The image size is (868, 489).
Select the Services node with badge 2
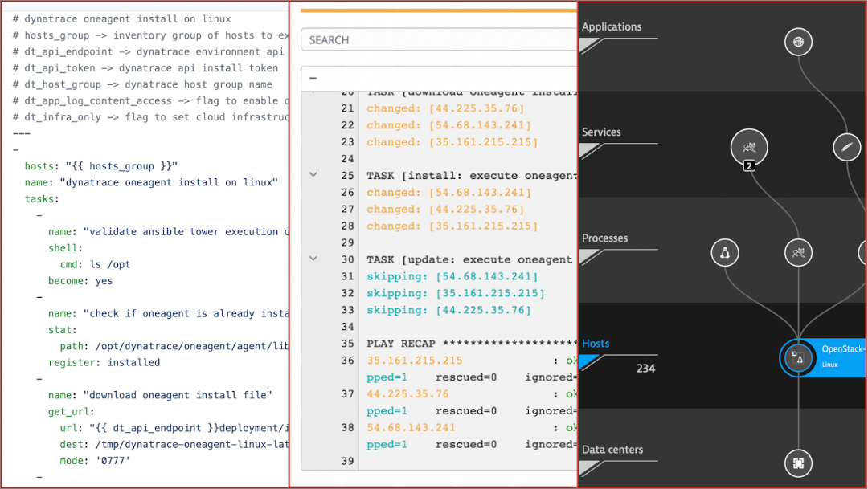pyautogui.click(x=749, y=147)
